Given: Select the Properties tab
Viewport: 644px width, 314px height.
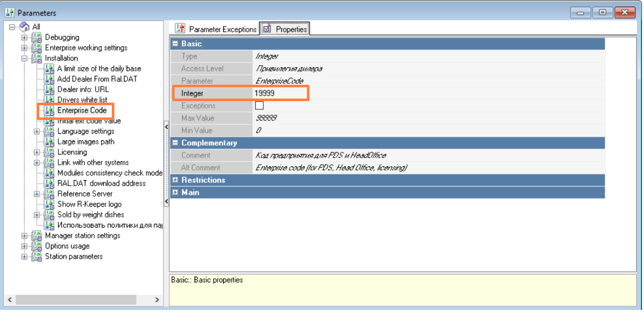Looking at the screenshot, I should tap(285, 29).
